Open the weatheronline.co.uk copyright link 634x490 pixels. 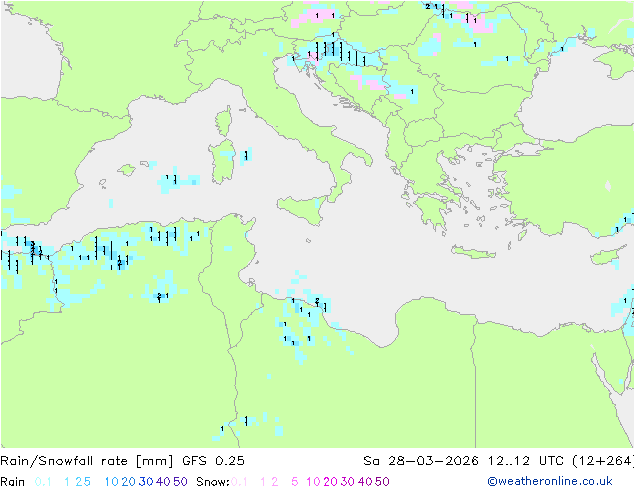pyautogui.click(x=550, y=481)
